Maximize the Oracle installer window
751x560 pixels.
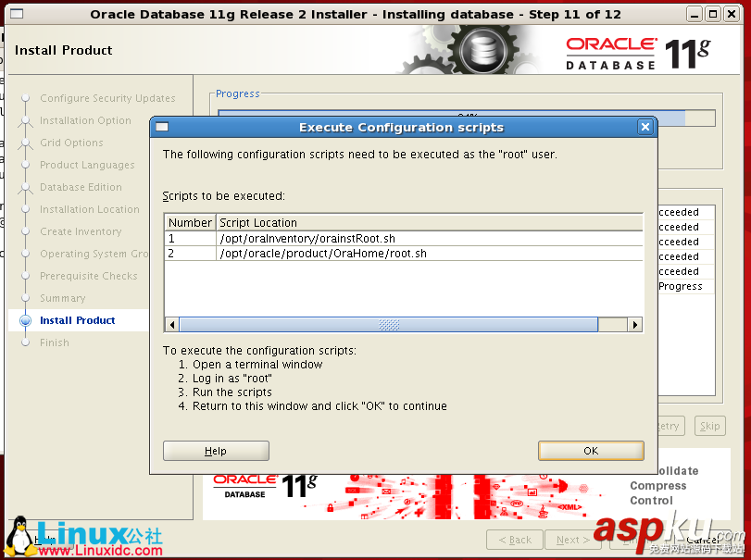(x=713, y=15)
